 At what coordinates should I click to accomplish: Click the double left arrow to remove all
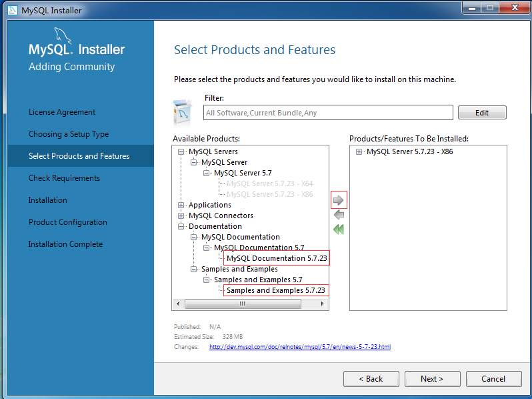[339, 230]
